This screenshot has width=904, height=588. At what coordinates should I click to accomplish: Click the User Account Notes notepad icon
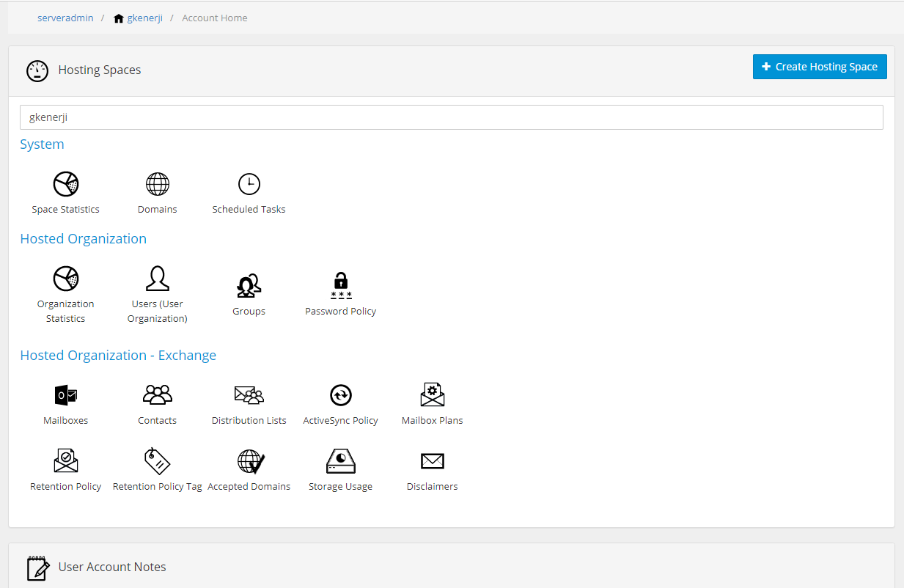(x=38, y=568)
